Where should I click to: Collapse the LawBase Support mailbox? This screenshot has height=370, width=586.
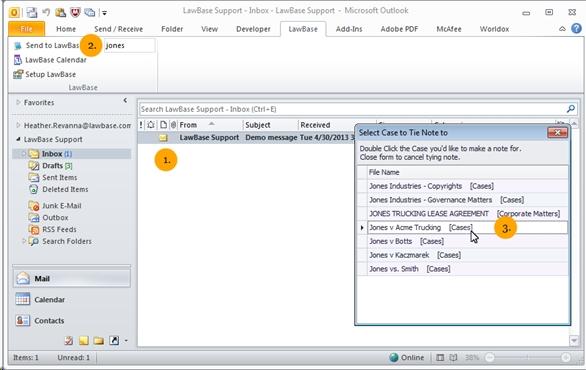pyautogui.click(x=18, y=139)
